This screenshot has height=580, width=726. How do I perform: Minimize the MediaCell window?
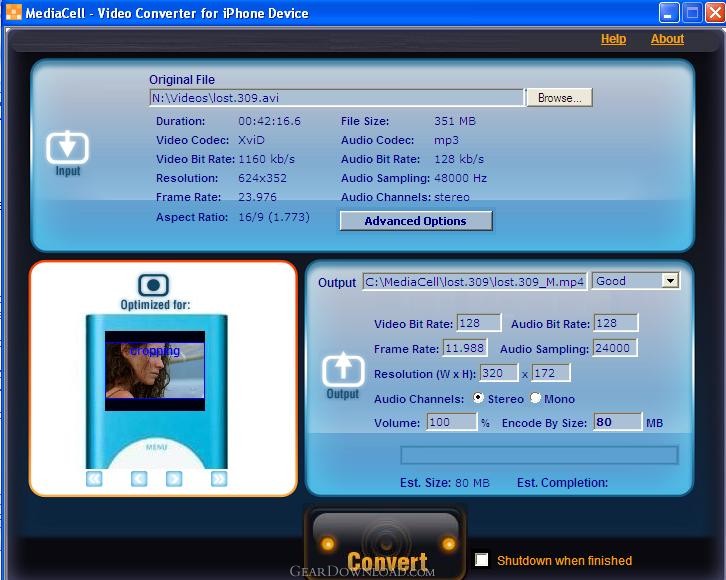pos(669,12)
